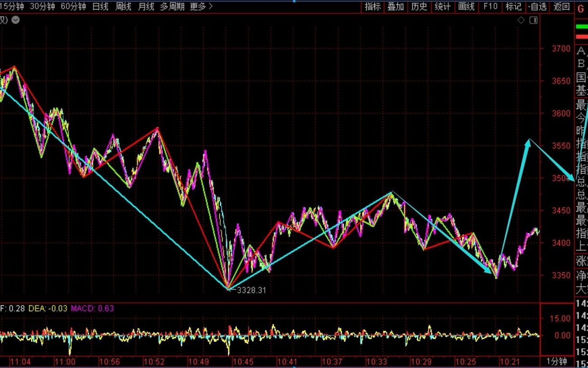Image resolution: width=588 pixels, height=368 pixels.
Task: Open the F10 company info button
Action: [490, 6]
